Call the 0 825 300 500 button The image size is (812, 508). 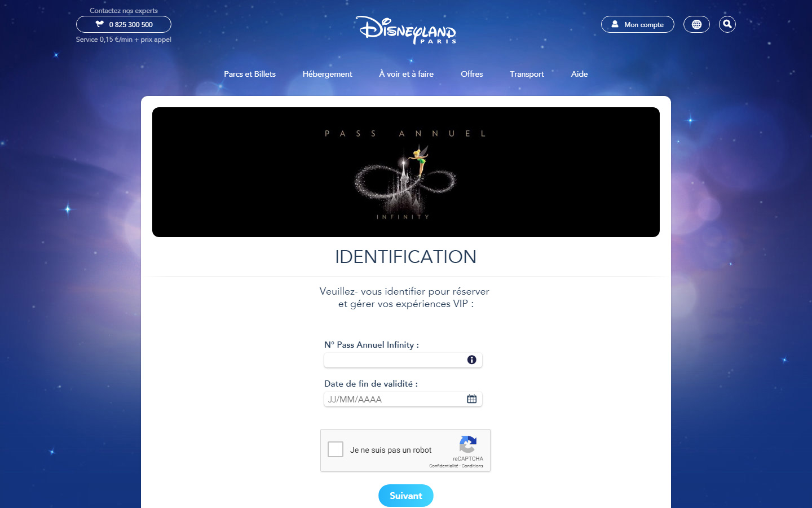(x=123, y=24)
